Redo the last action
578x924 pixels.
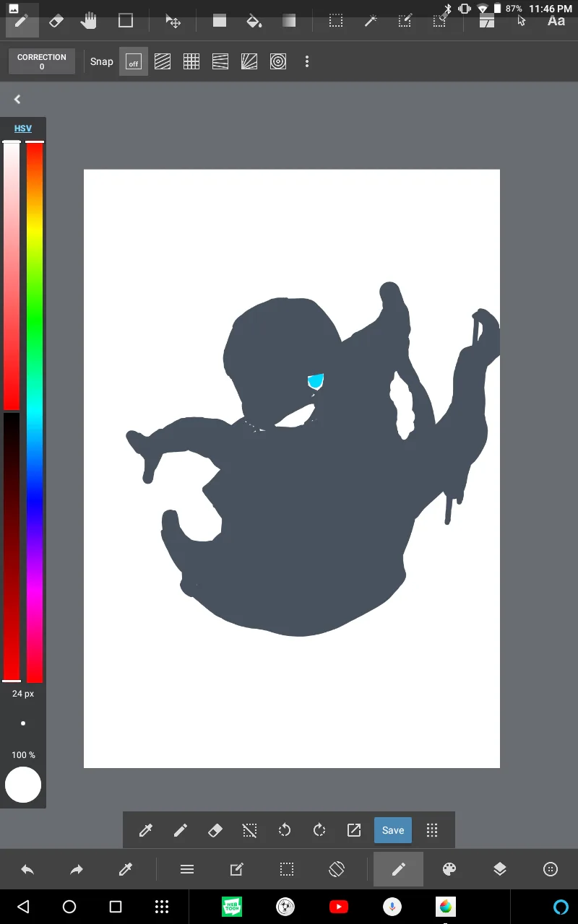click(x=77, y=870)
